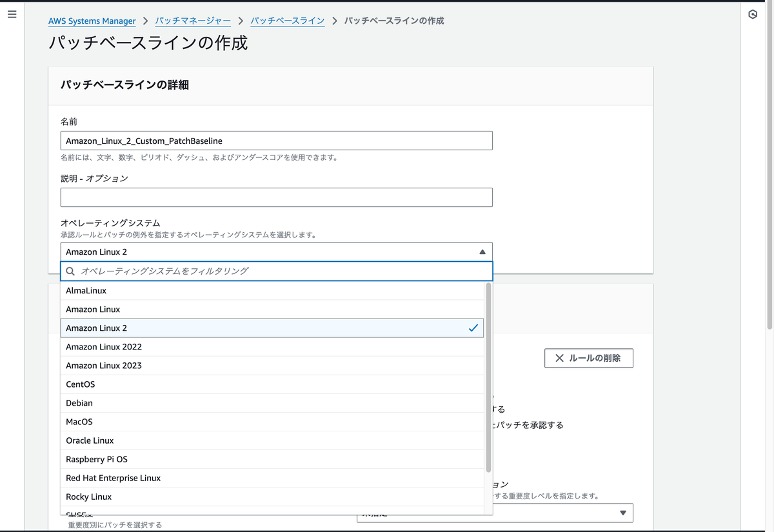
Task: Open the AWS Systems Manager breadcrumb link
Action: click(92, 21)
